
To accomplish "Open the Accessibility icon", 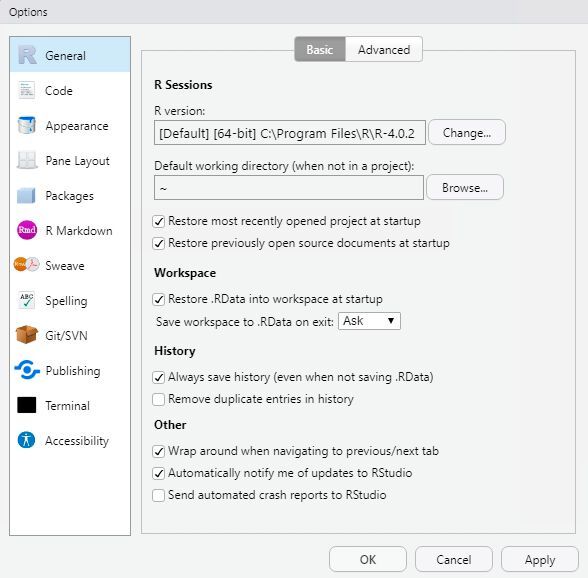I will [x=27, y=440].
